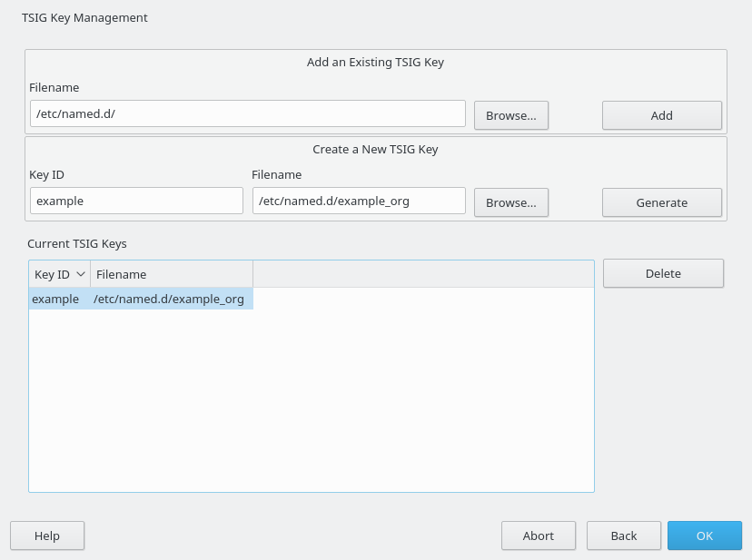Select the /etc/named.d/example_org filename cell
Screen dimensions: 752x560
(168, 300)
